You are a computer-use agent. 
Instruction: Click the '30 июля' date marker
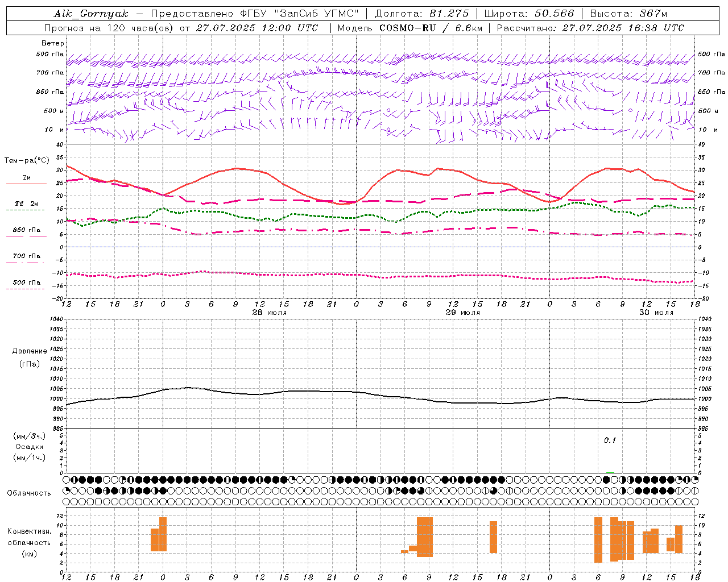coord(656,313)
